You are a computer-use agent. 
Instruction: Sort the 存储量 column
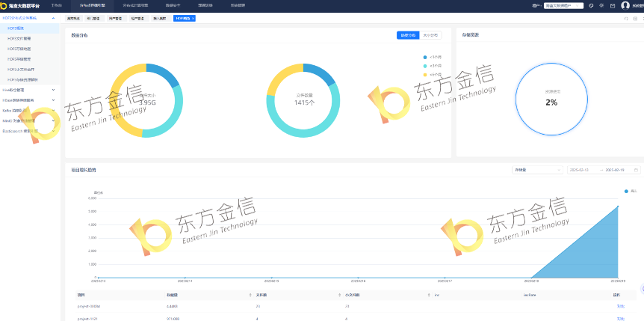point(250,295)
